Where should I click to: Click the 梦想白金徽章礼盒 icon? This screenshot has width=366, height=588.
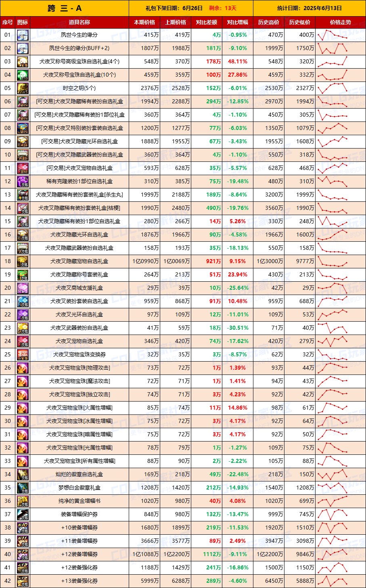[23, 488]
